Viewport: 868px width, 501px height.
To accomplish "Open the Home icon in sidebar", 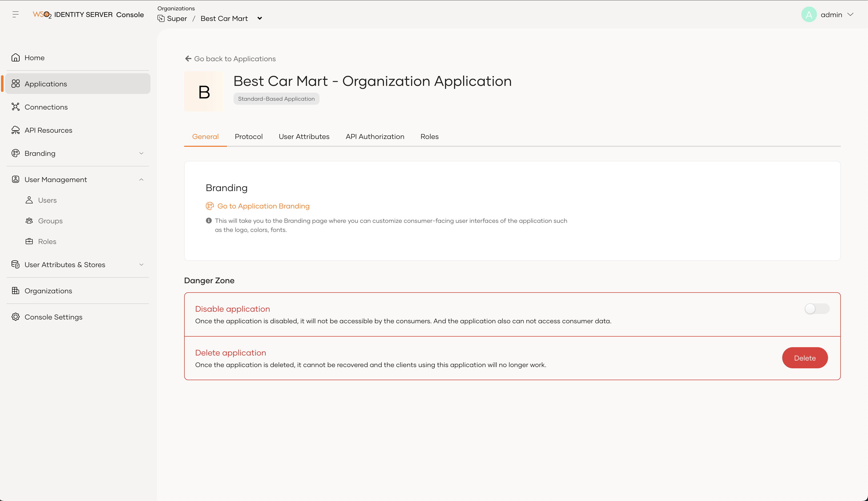I will (x=15, y=57).
